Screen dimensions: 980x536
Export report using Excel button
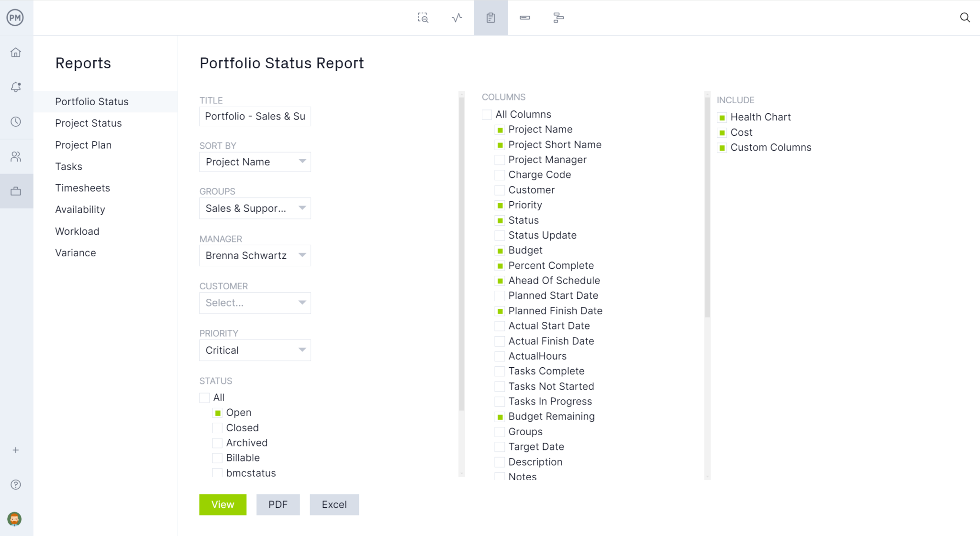pyautogui.click(x=334, y=504)
